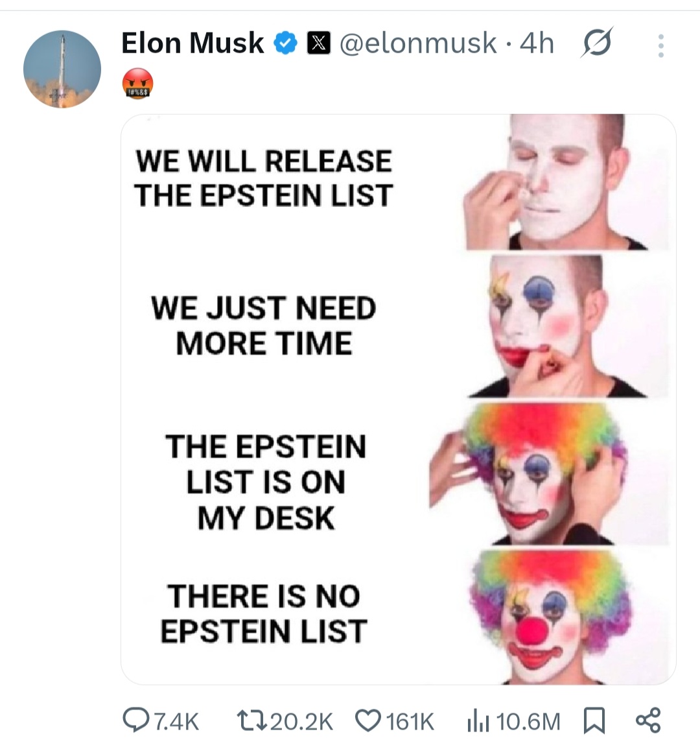Open the view analytics bar-chart icon
This screenshot has width=700, height=749.
click(478, 721)
